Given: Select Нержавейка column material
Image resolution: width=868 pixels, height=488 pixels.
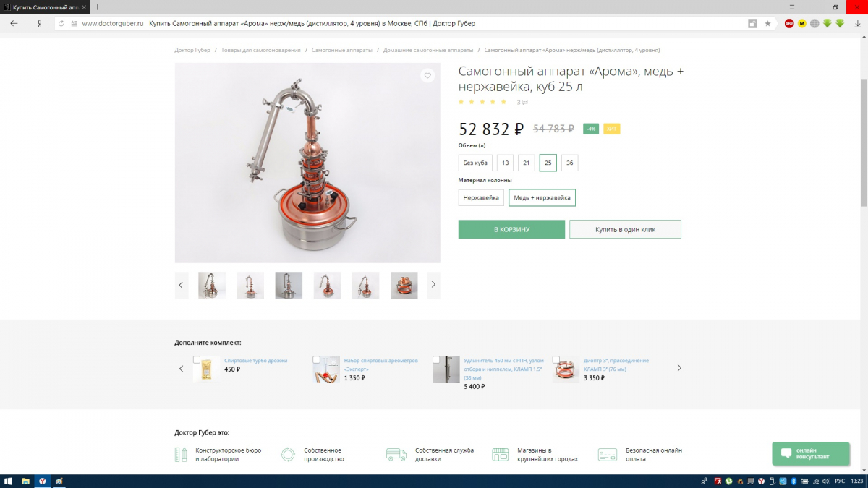Looking at the screenshot, I should tap(481, 197).
